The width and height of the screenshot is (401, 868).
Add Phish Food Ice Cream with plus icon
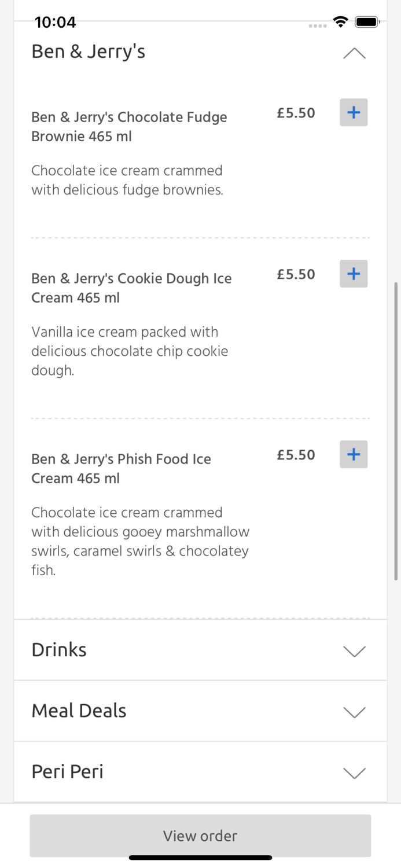354,454
